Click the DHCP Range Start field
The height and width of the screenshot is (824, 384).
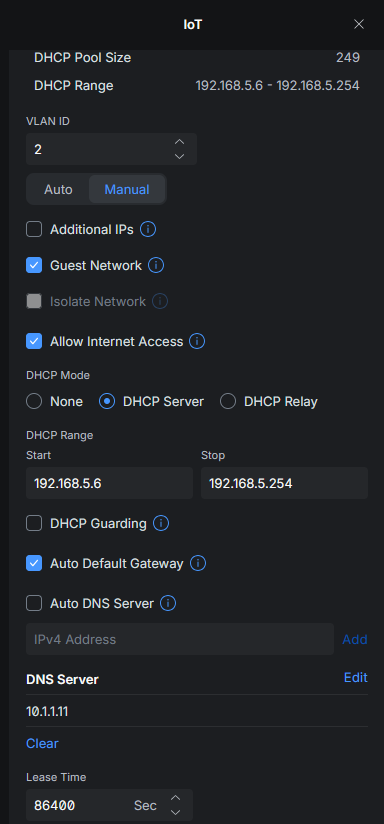click(109, 483)
